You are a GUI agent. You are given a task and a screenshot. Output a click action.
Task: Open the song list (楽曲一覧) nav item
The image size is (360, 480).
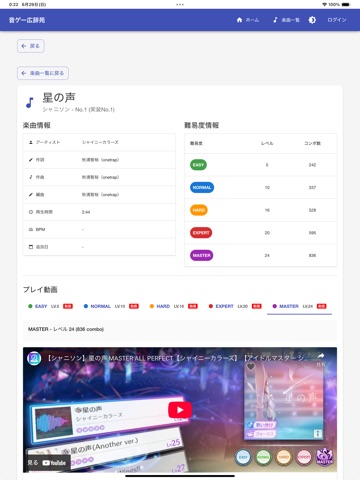click(286, 20)
